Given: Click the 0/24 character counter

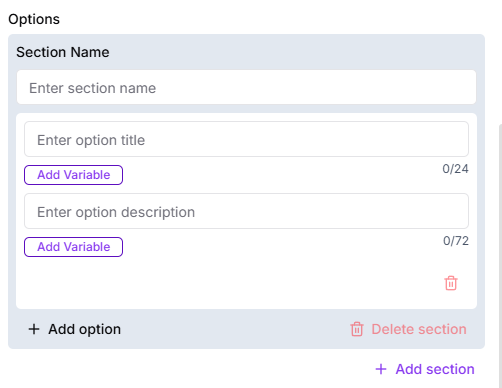Looking at the screenshot, I should point(455,169).
